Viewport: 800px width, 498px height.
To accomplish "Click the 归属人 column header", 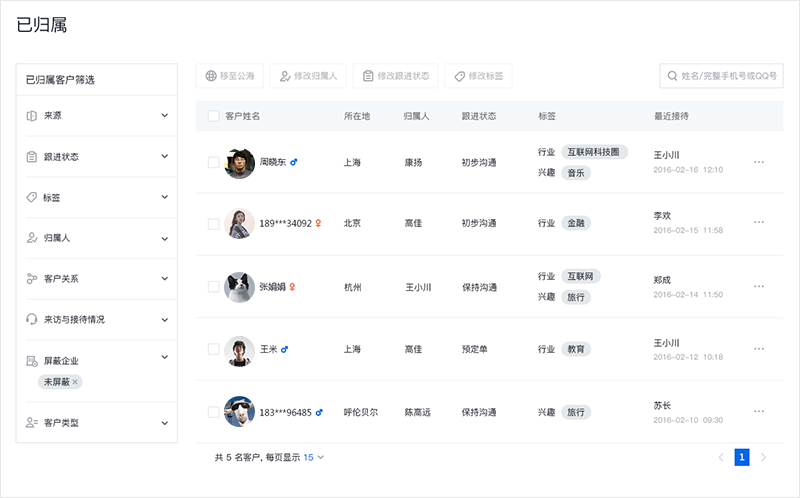I will point(416,116).
